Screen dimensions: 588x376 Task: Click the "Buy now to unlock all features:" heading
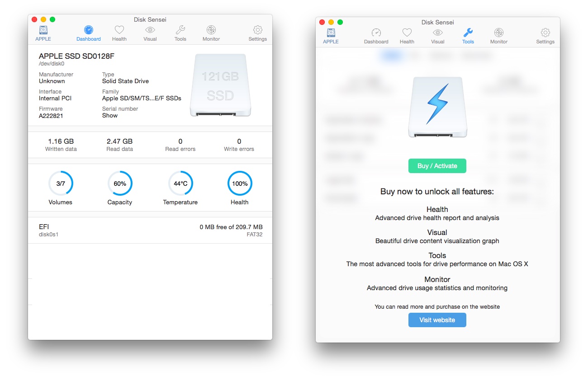point(437,192)
